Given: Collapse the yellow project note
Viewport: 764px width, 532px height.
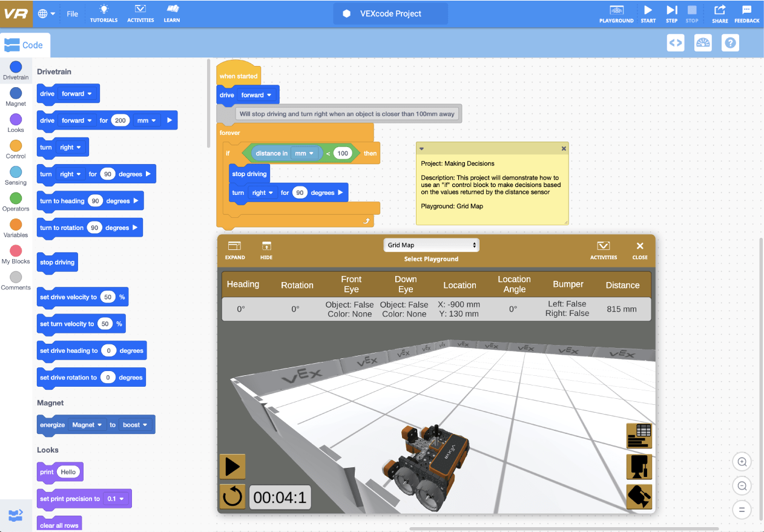Looking at the screenshot, I should click(422, 148).
